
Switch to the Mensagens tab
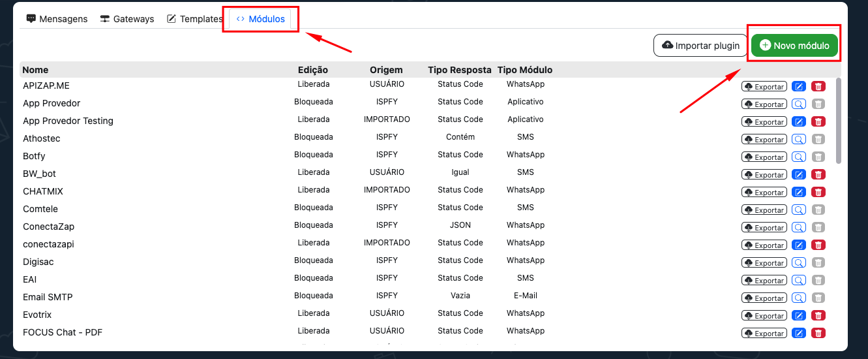coord(57,19)
